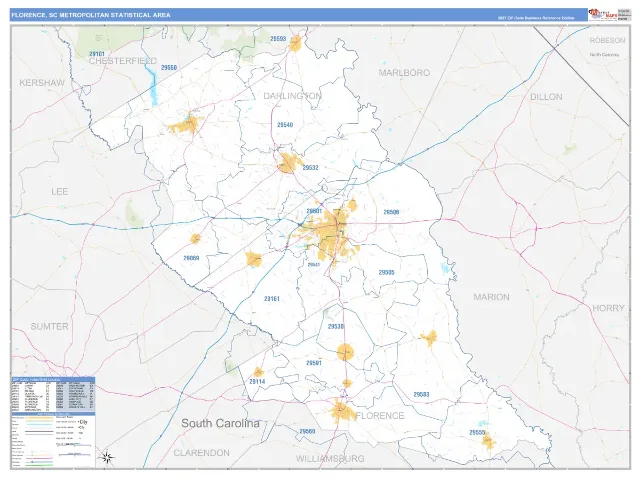Click the KERSHAW county label
Viewport: 640px width, 480px height.
[42, 83]
